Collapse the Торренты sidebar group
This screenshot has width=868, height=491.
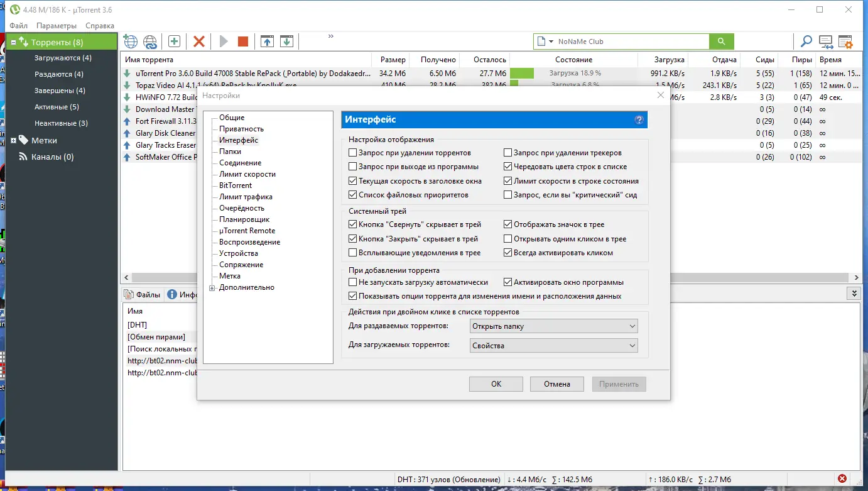(13, 43)
